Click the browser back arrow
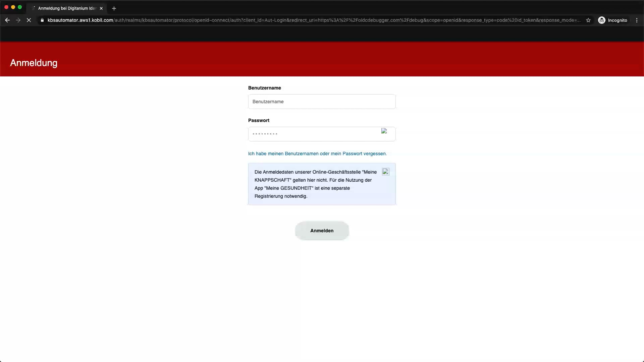Screen dimensions: 644x362 [7, 20]
